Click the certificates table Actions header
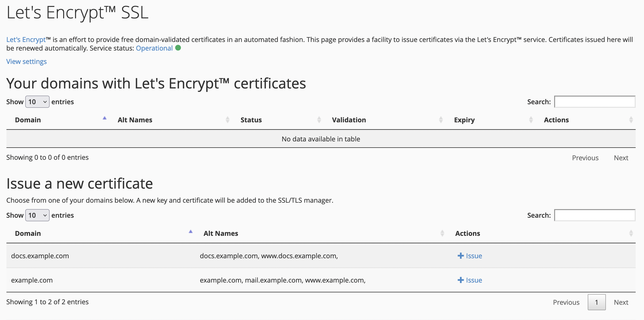 coord(556,120)
